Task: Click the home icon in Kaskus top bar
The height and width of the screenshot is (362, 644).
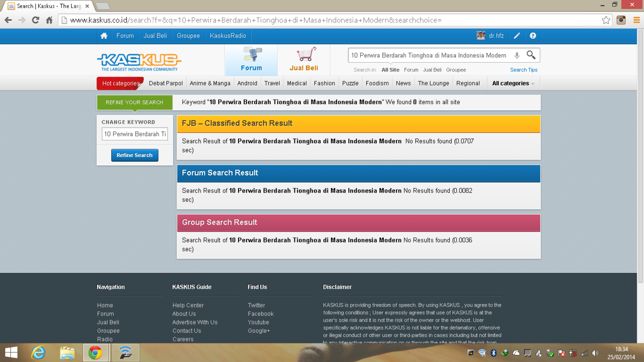Action: click(104, 36)
